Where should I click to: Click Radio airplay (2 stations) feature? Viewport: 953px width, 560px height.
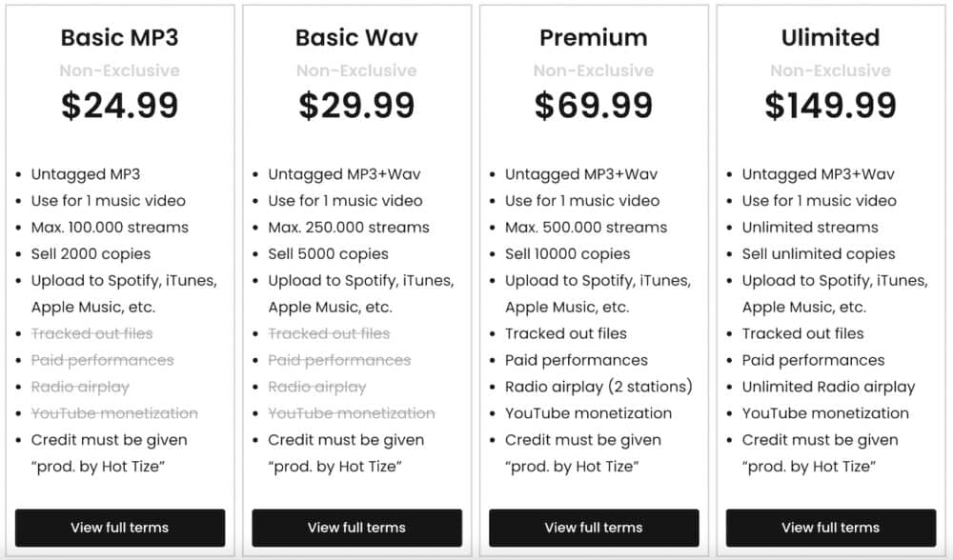pyautogui.click(x=598, y=387)
